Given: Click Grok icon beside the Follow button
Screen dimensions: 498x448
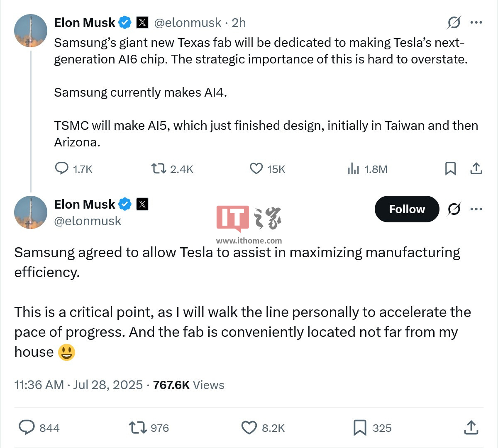Looking at the screenshot, I should [454, 209].
